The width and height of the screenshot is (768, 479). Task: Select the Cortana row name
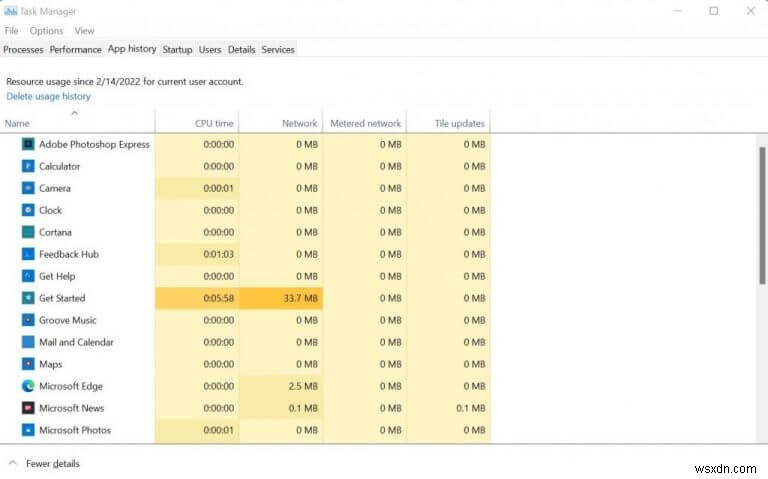(x=55, y=232)
